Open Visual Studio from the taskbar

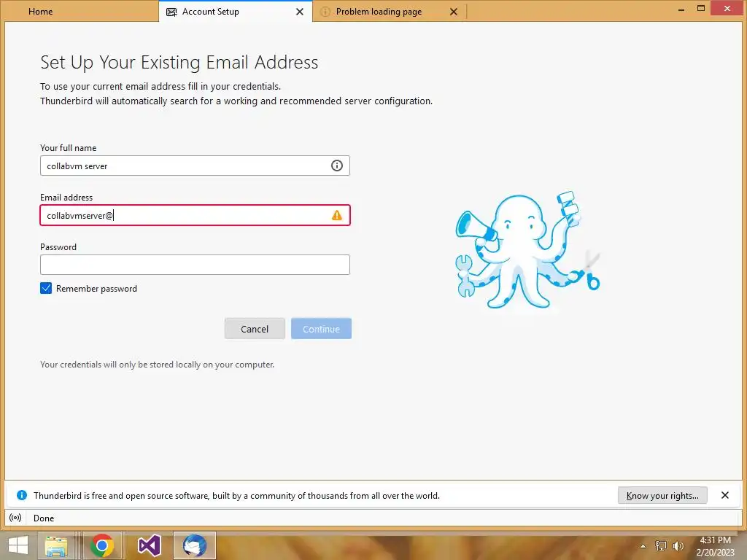149,545
